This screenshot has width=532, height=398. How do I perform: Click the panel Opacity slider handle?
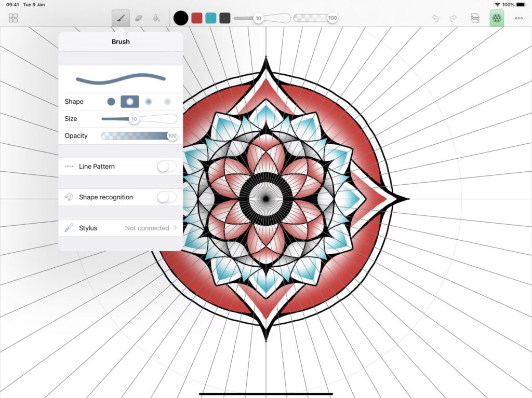(172, 135)
